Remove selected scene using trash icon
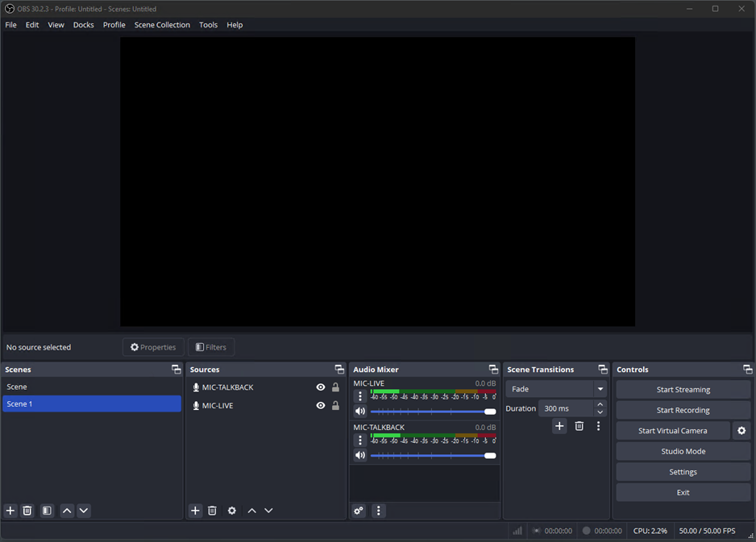Viewport: 756px width, 542px height. pyautogui.click(x=27, y=511)
